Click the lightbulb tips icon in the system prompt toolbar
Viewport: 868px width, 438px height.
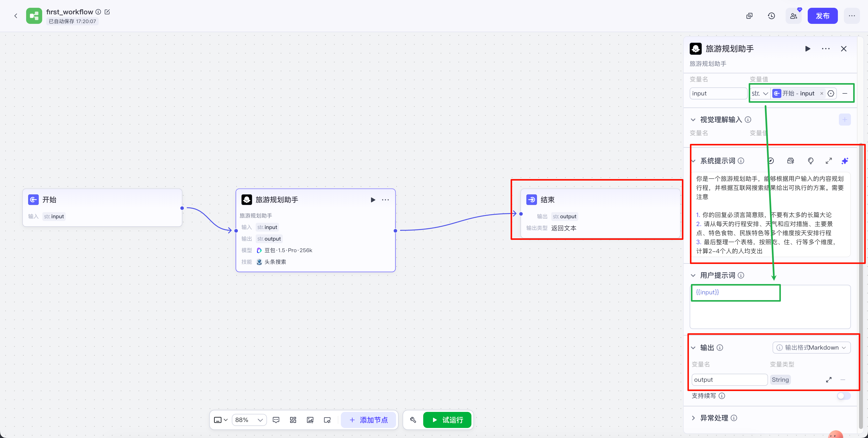[x=810, y=161]
